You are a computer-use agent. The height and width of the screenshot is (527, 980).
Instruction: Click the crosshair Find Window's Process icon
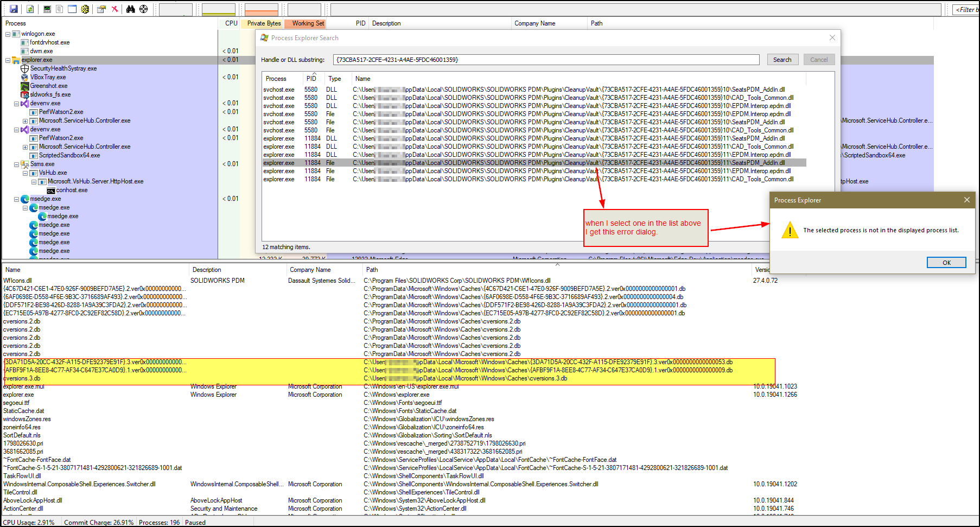point(144,9)
